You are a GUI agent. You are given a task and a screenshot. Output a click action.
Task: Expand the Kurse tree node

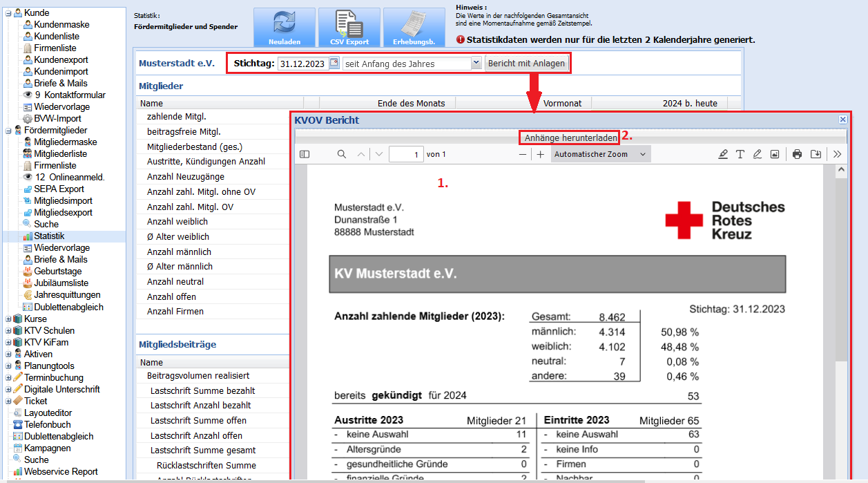coord(8,319)
